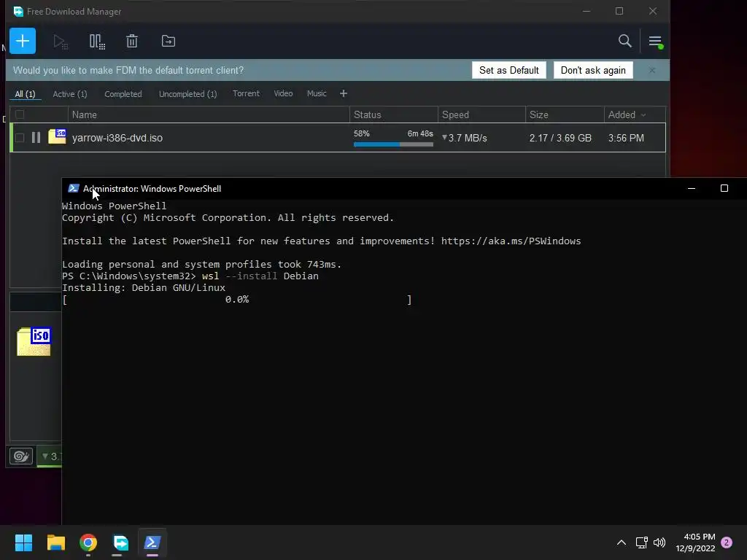Open Added column sort dropdown arrow

643,115
